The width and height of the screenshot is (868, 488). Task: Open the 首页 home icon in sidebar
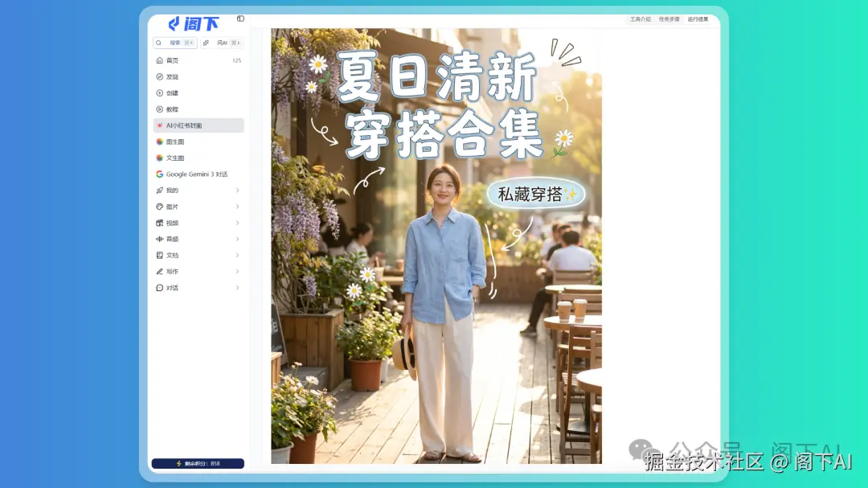tap(160, 59)
